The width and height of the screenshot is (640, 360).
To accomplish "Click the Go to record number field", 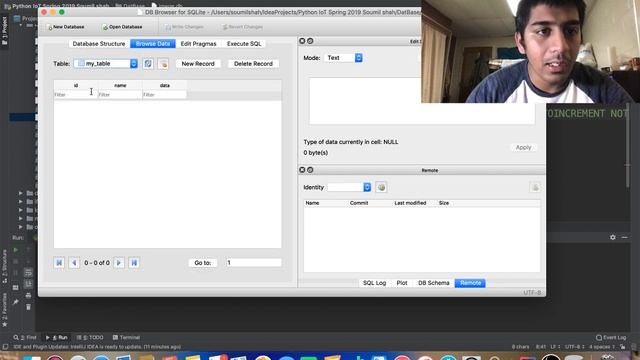I will (253, 263).
